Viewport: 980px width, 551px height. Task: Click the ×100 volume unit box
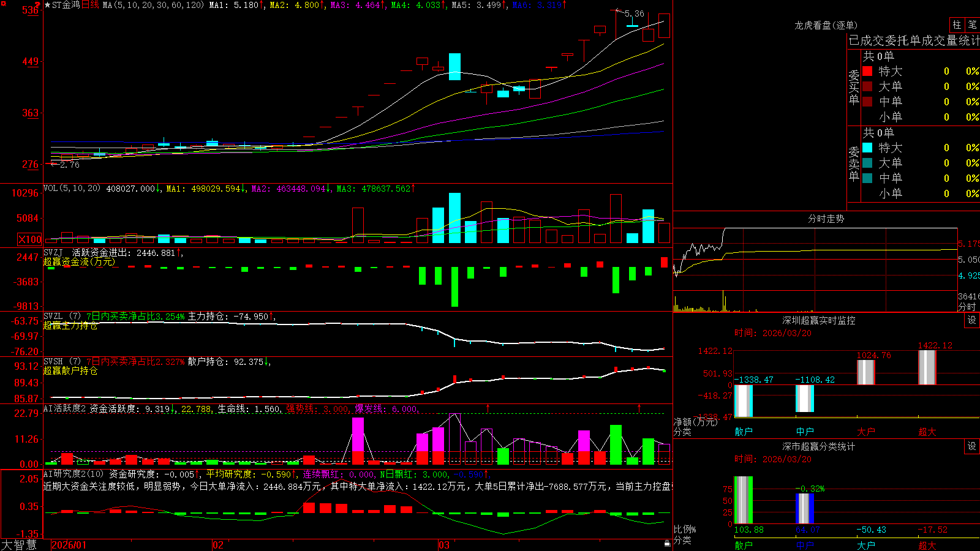click(30, 239)
